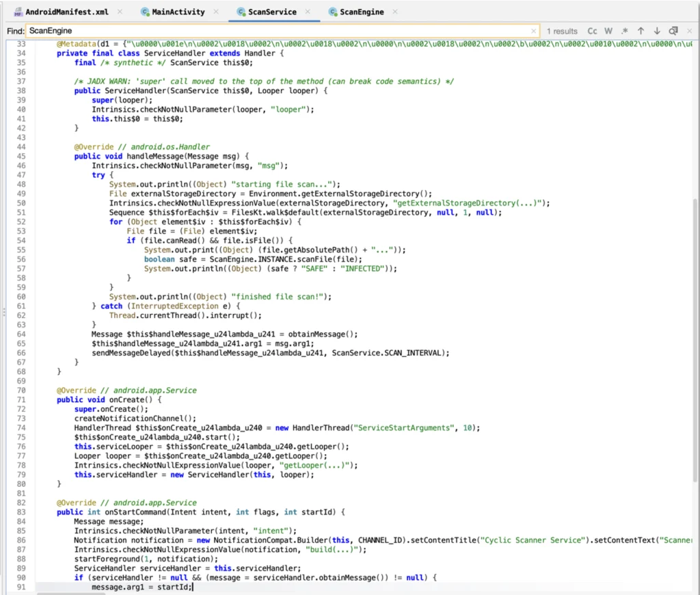
Task: Click the find-all-occurrences magnifier icon
Action: pos(673,31)
